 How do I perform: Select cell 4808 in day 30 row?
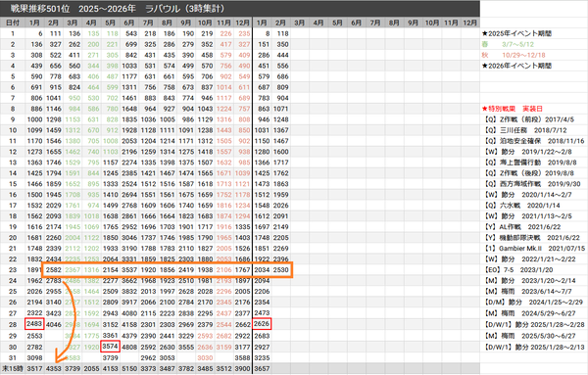129,347
